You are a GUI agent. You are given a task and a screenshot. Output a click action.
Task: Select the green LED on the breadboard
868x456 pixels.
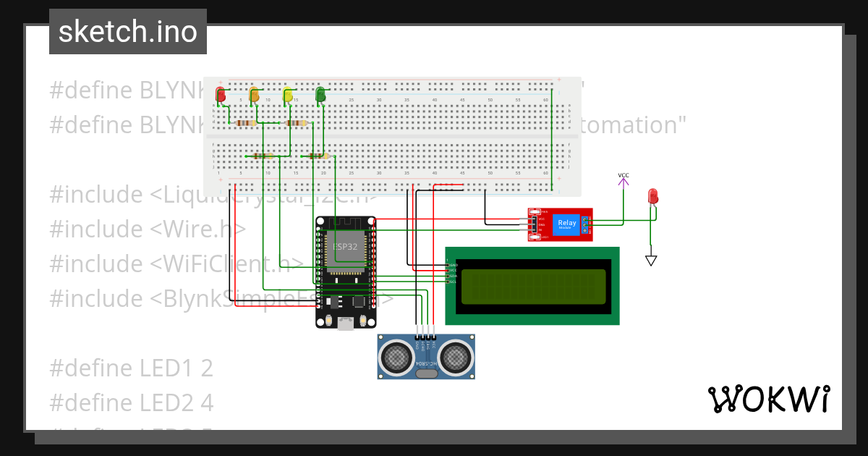coord(320,95)
